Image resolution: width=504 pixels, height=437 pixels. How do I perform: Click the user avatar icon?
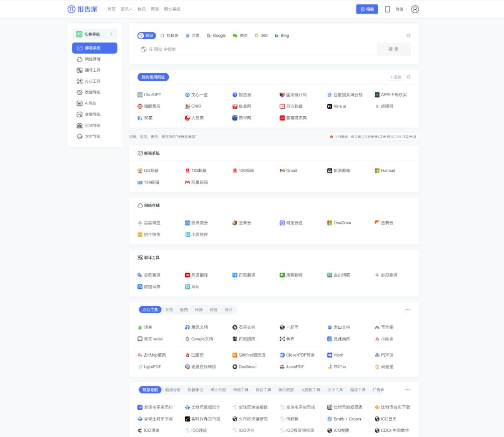click(415, 9)
